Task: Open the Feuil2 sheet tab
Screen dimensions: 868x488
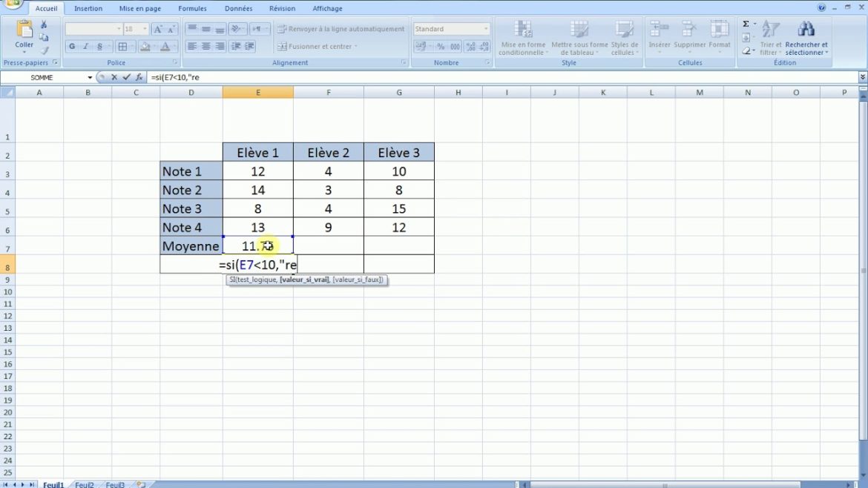Action: coord(84,484)
